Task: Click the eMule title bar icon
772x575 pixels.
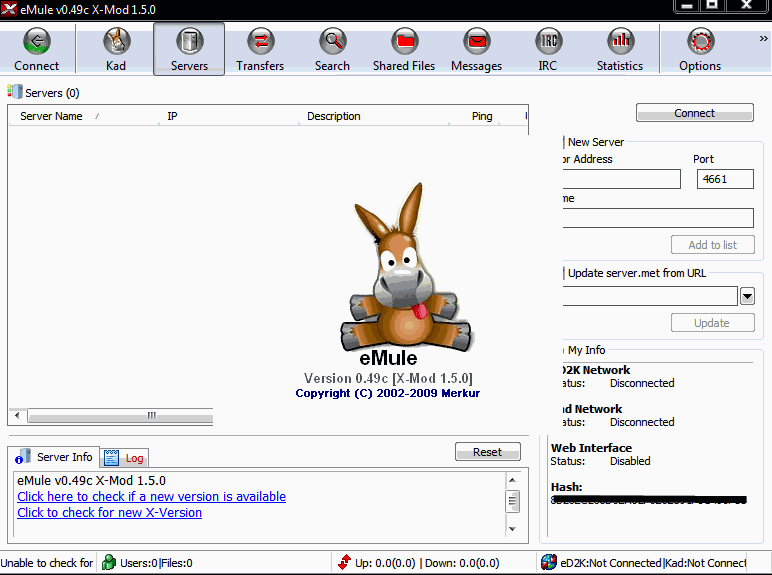Action: 8,9
